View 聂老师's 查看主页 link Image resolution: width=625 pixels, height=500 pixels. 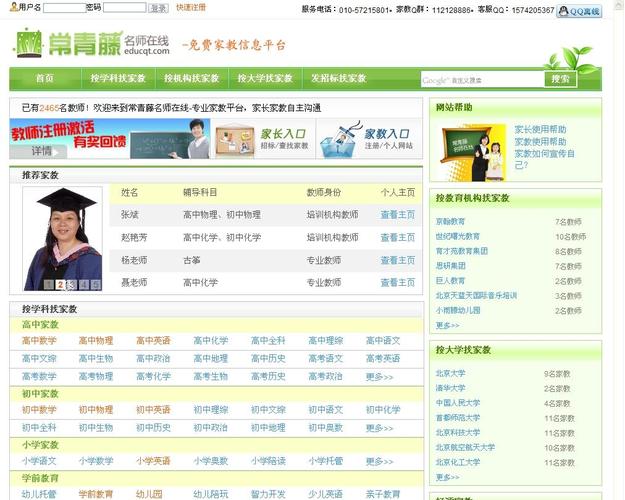(398, 283)
